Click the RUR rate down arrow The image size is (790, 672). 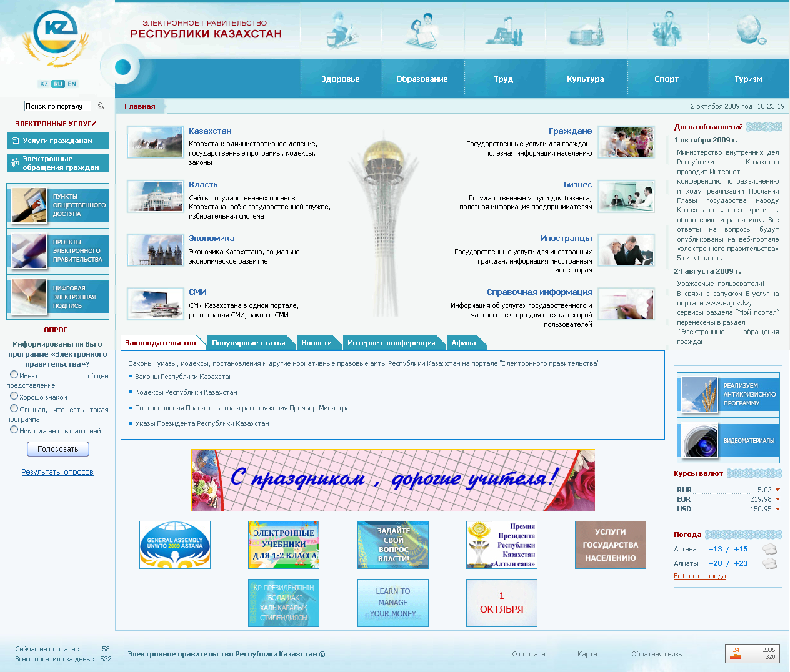point(777,490)
